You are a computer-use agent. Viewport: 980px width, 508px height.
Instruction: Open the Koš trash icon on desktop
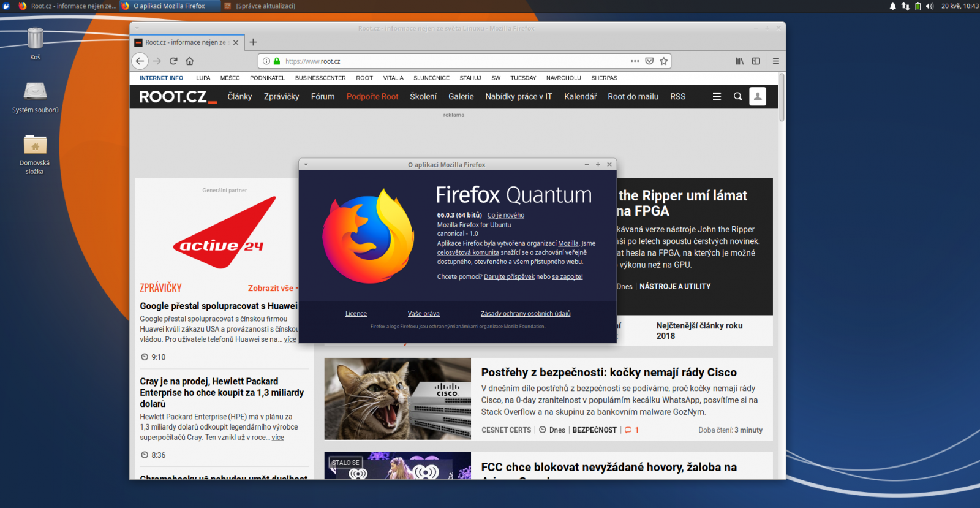(35, 44)
